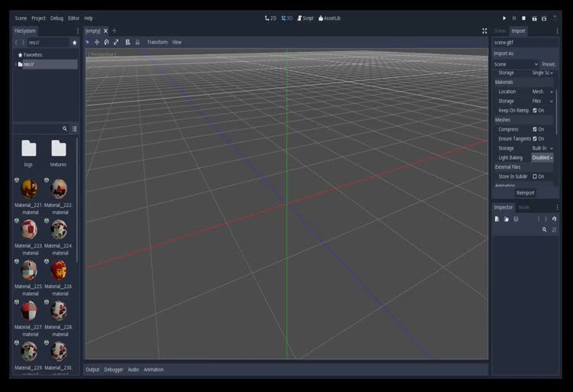The height and width of the screenshot is (392, 573).
Task: Open the Import As Scene dropdown
Action: click(516, 64)
